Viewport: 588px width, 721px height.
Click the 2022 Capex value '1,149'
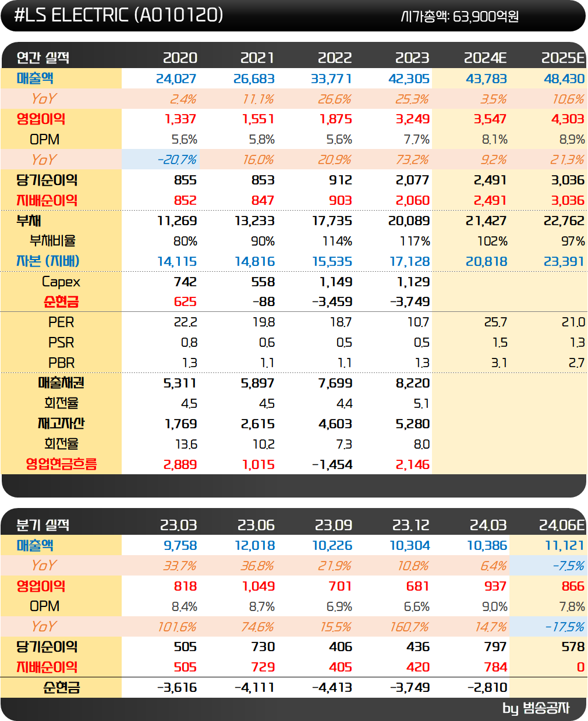(x=336, y=282)
